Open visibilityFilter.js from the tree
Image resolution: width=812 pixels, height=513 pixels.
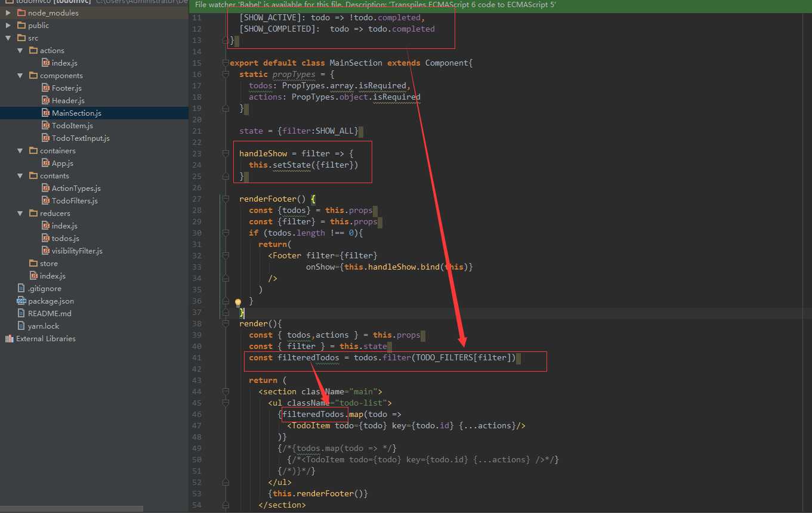coord(77,251)
